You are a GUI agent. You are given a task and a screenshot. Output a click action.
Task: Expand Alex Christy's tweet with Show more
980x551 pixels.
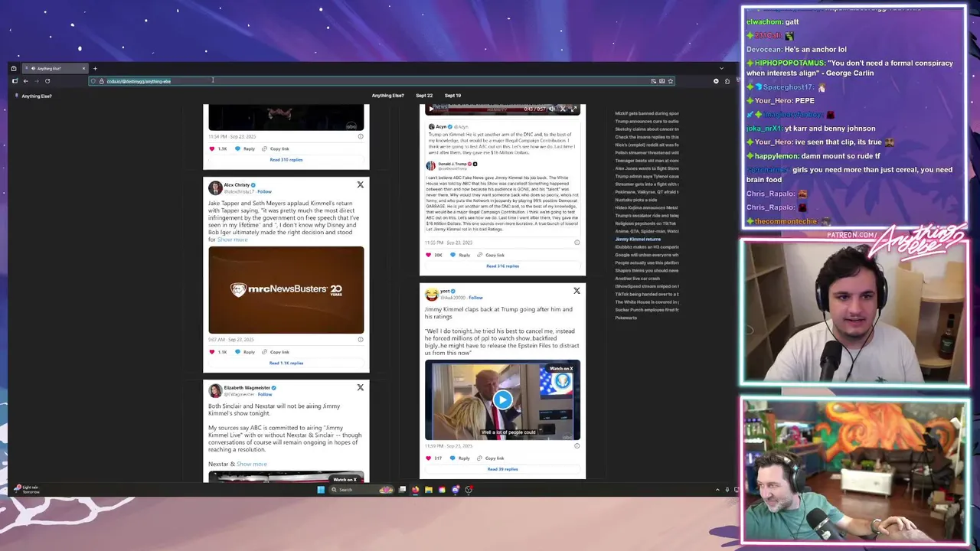[x=232, y=240]
